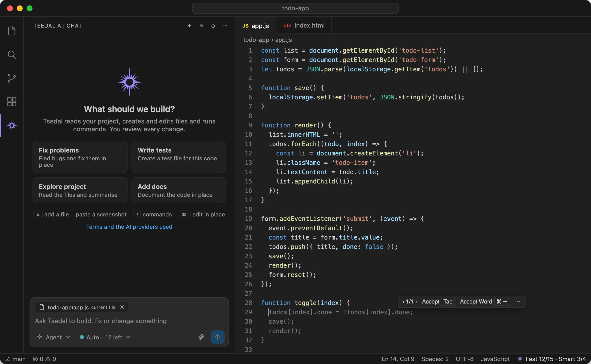Open the Extensions grid icon
This screenshot has height=364, width=591.
12,102
